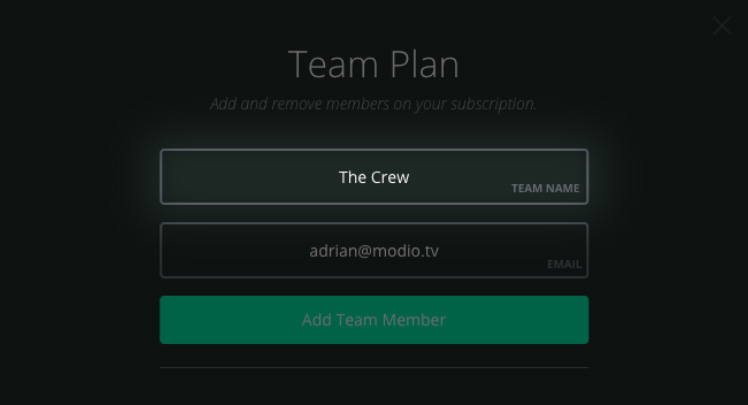Click the X icon in the corner
The width and height of the screenshot is (748, 405).
click(722, 26)
